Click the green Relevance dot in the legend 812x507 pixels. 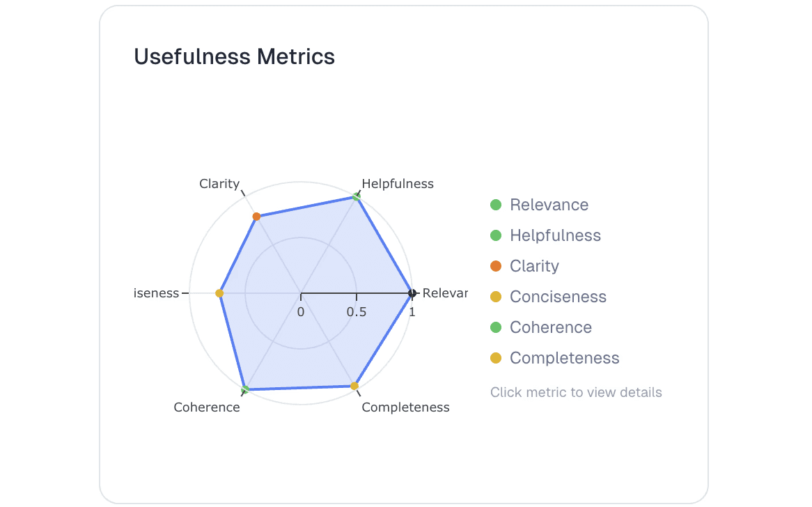click(x=496, y=205)
